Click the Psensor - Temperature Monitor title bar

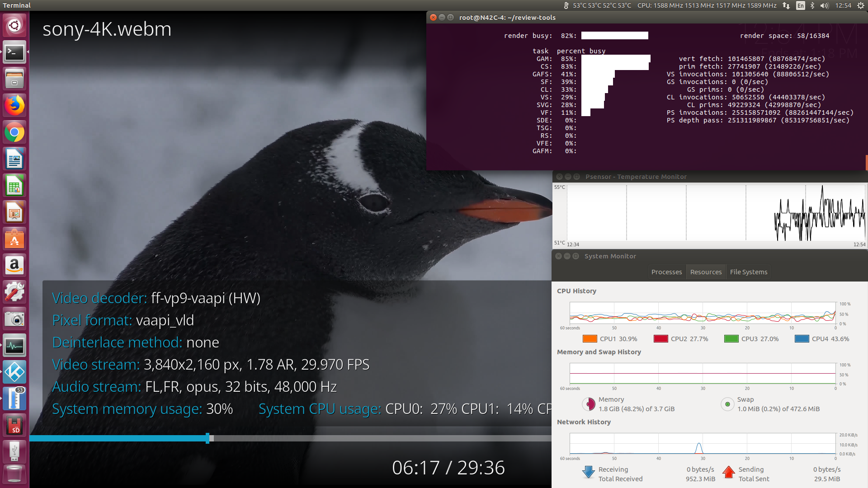[x=710, y=177]
